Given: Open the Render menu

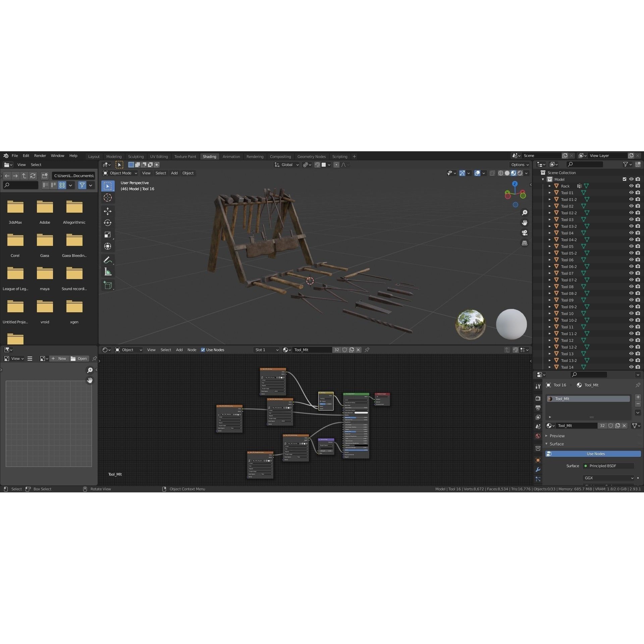Looking at the screenshot, I should click(x=40, y=155).
